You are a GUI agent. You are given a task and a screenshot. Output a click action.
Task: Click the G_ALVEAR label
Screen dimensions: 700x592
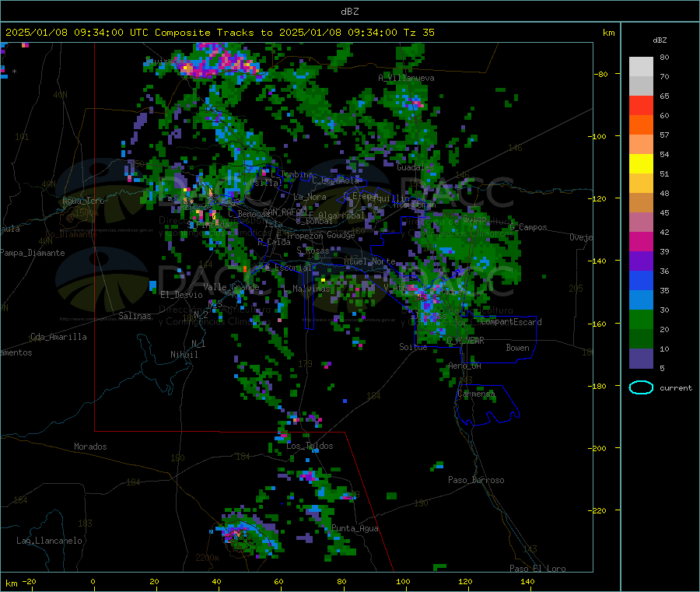465,341
